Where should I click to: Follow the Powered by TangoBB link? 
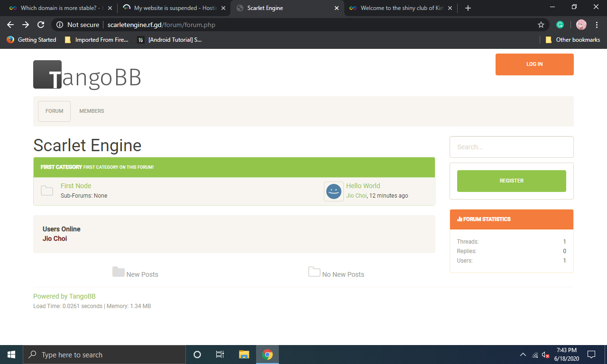point(64,296)
